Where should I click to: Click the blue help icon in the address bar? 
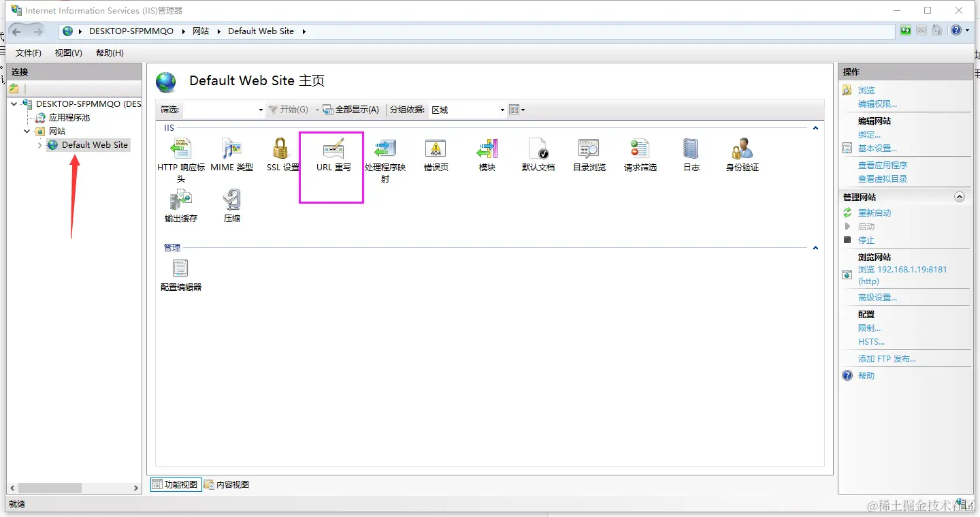(x=956, y=31)
